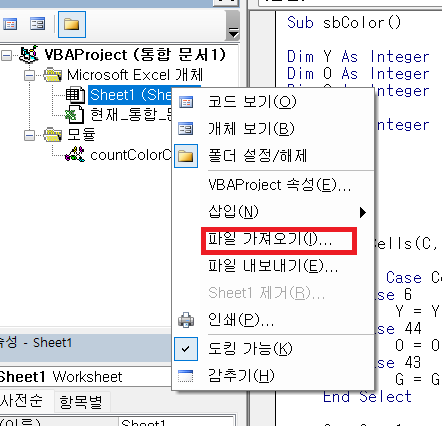
Task: Click the countColorC module icon
Action: pos(75,154)
